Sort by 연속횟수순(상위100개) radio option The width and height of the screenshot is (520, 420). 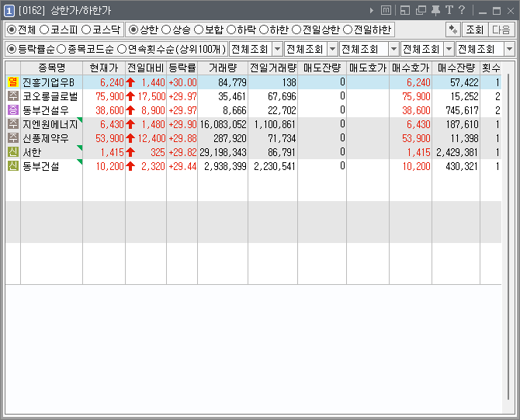(122, 49)
